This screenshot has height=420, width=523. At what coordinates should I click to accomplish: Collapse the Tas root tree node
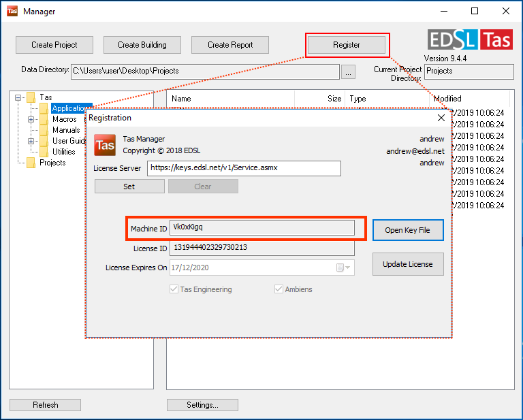tap(18, 97)
